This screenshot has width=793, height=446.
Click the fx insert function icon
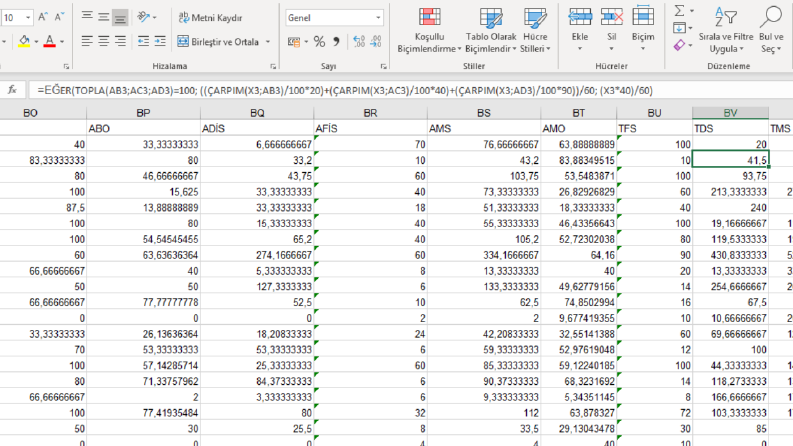coord(12,90)
